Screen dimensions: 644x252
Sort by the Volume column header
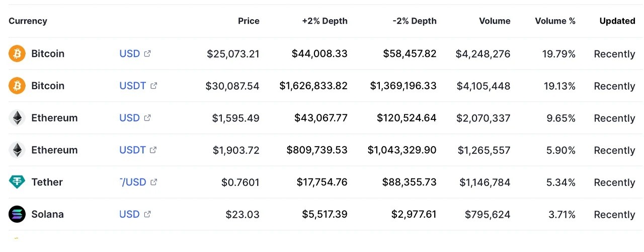pos(495,21)
